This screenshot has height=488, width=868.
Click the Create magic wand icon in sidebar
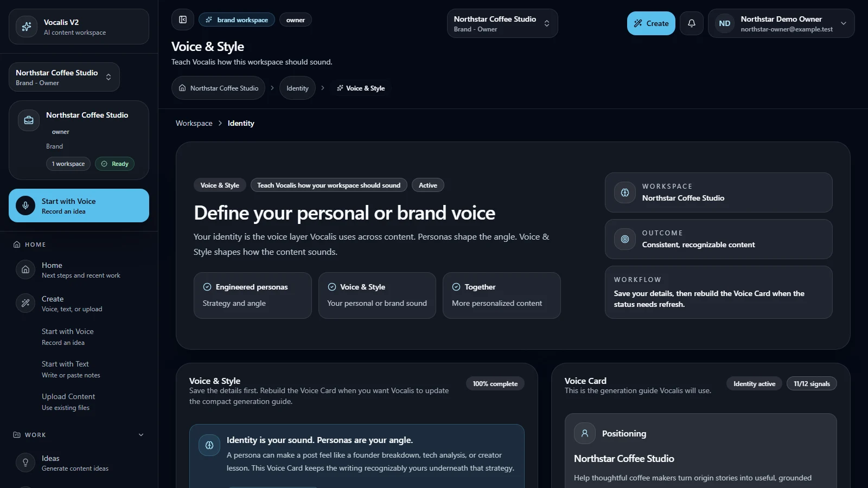coord(25,303)
